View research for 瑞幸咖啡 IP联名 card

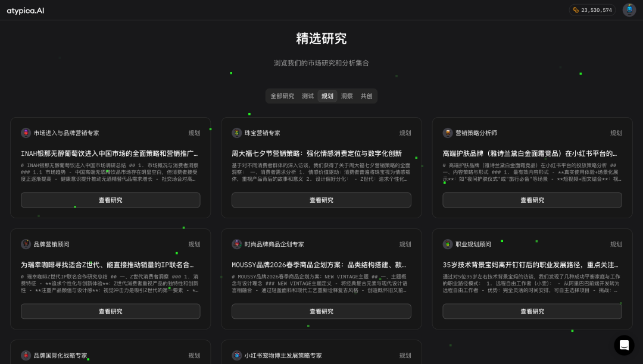(x=111, y=312)
